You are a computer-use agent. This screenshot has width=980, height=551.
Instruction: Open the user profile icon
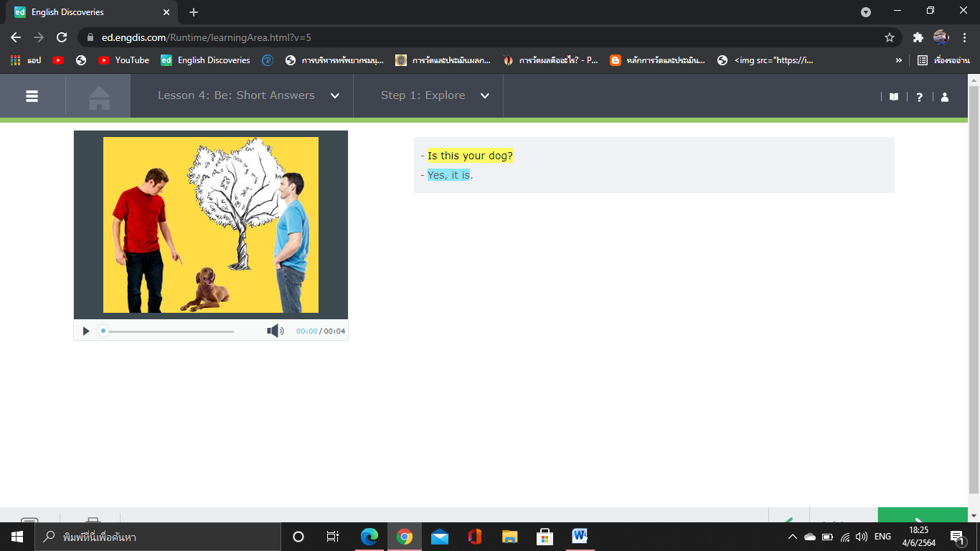pyautogui.click(x=945, y=97)
